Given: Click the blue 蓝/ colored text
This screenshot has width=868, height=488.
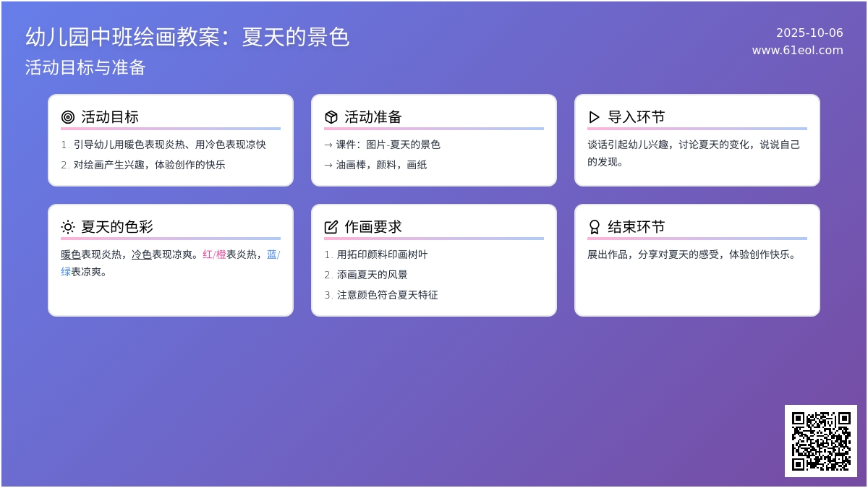Looking at the screenshot, I should (x=273, y=254).
